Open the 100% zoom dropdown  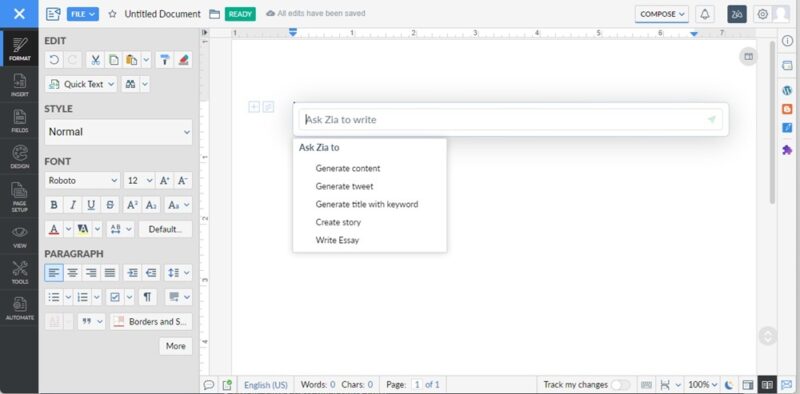click(704, 385)
